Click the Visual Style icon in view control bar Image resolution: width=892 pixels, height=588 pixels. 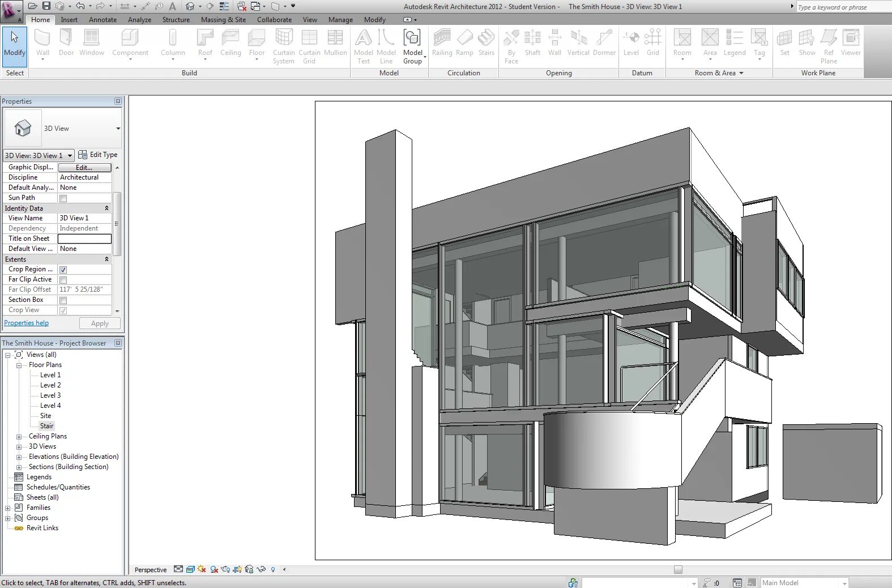click(x=190, y=569)
